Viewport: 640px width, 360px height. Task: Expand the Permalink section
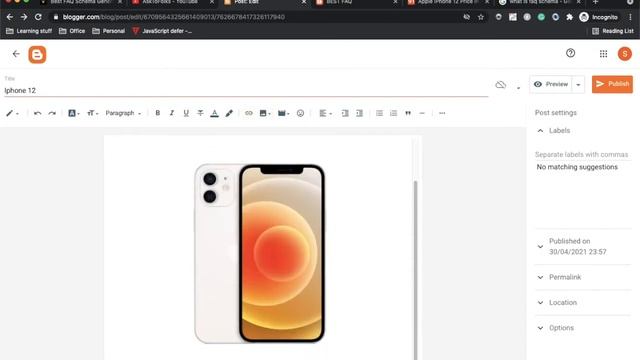coord(540,277)
